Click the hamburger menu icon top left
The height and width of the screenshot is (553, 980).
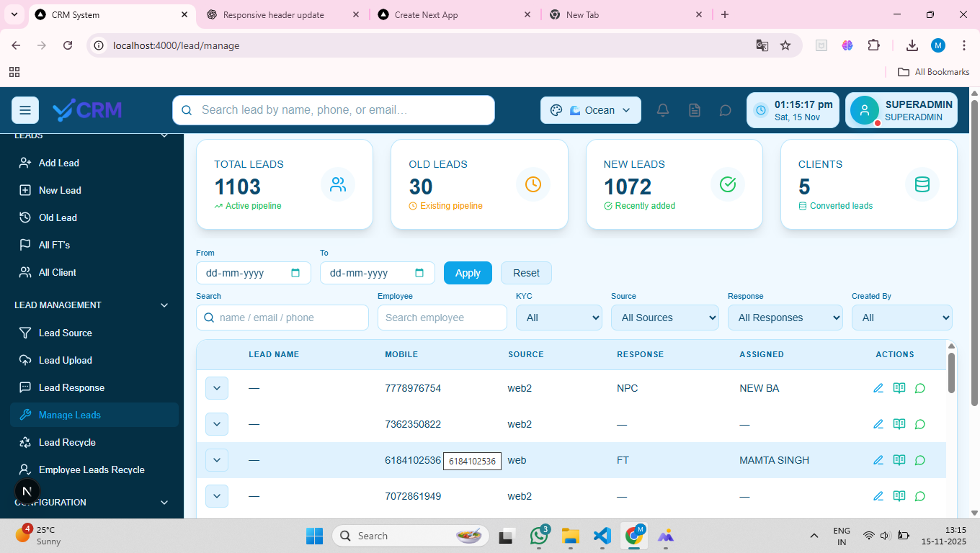[25, 109]
